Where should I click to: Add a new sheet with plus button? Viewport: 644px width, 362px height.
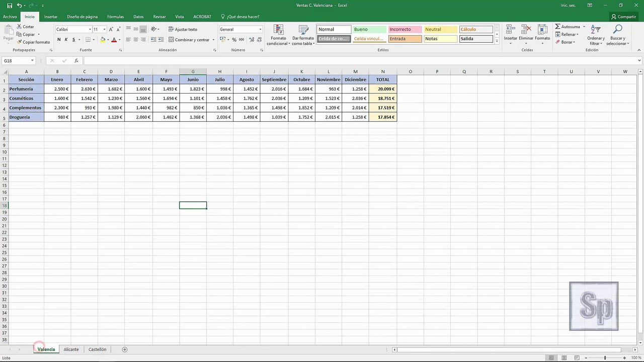tap(125, 349)
